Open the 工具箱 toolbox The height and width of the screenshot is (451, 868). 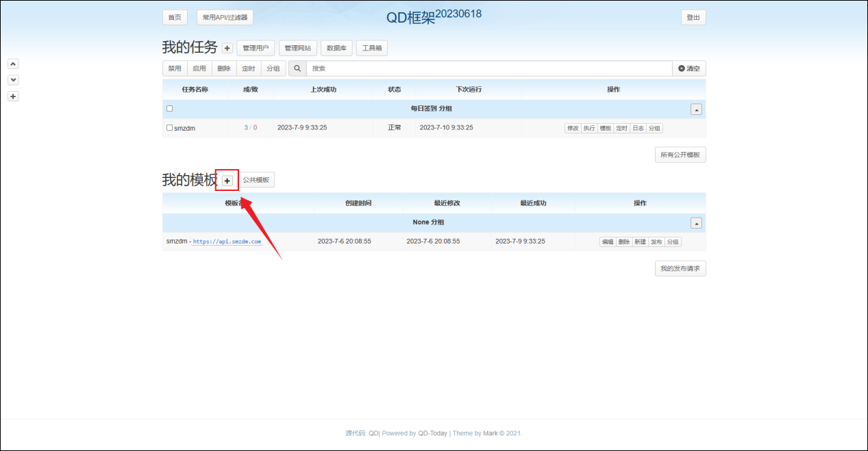tap(372, 49)
